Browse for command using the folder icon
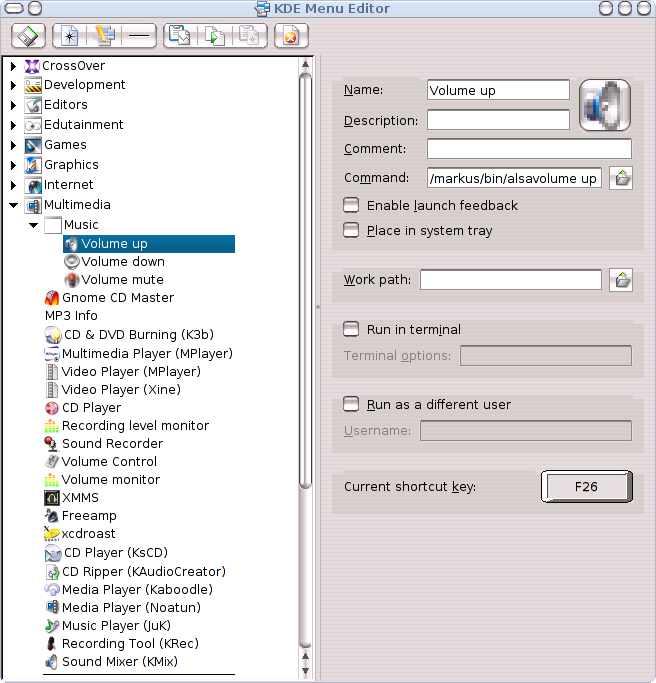Viewport: 656px width, 683px height. tap(622, 179)
